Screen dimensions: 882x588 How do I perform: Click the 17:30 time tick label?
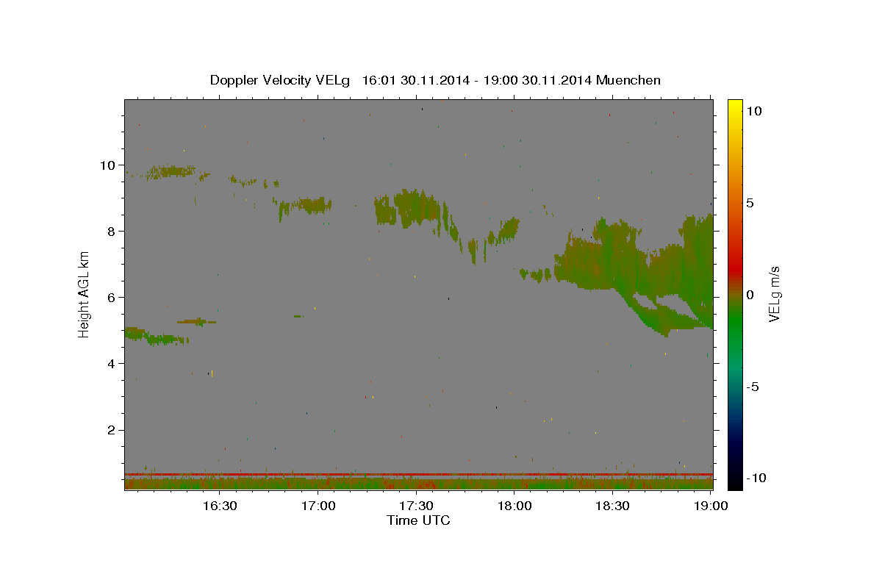click(x=416, y=506)
